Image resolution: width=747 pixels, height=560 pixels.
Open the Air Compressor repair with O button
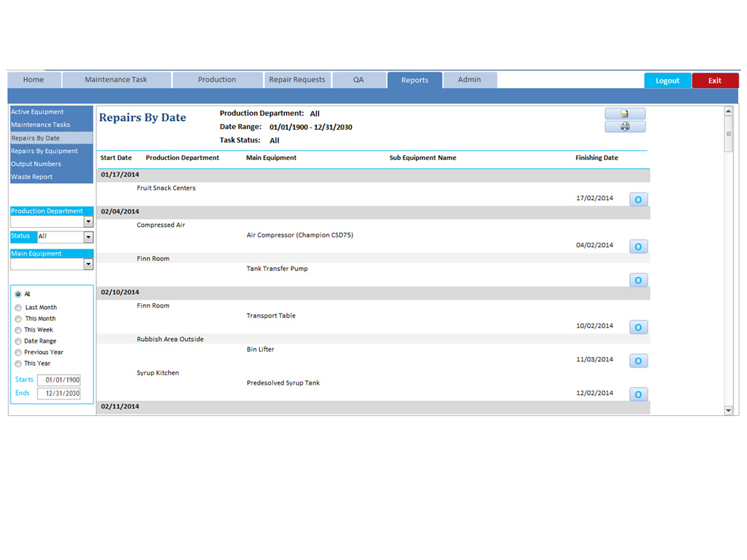click(638, 246)
